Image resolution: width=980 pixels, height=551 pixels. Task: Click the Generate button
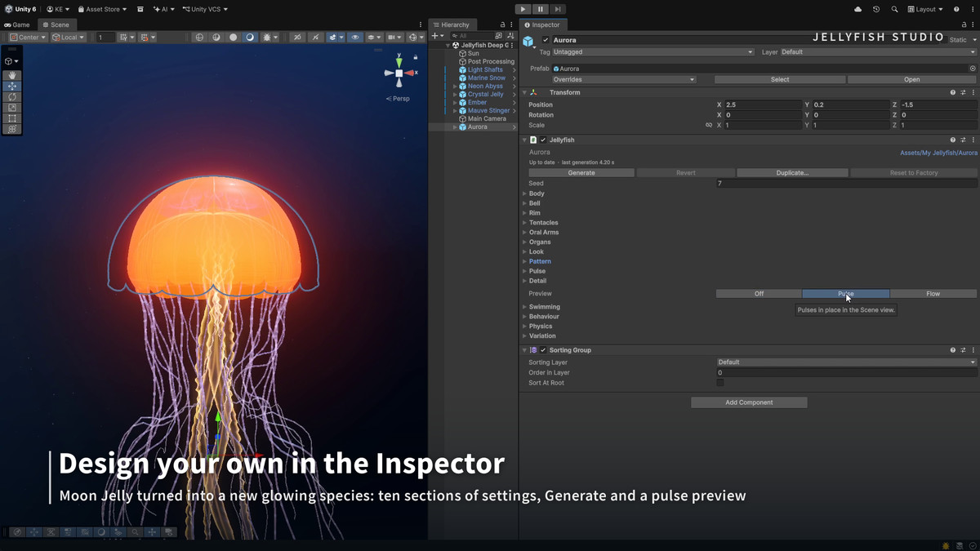pos(581,173)
